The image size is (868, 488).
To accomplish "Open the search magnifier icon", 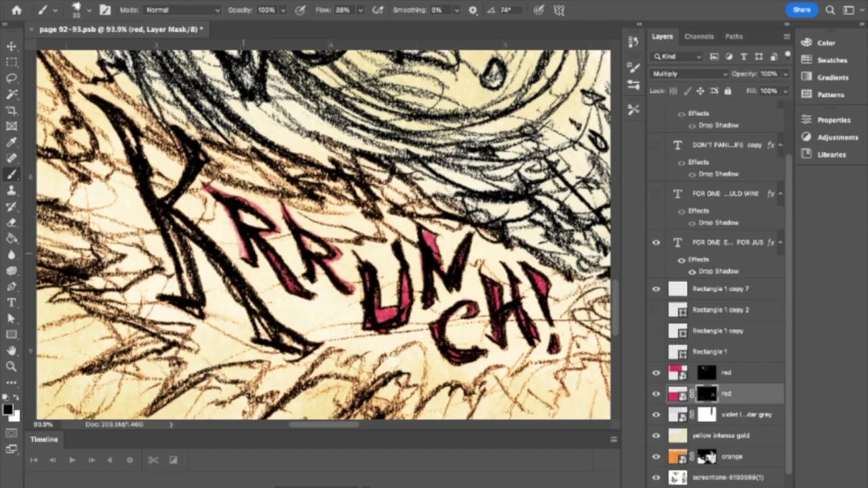I will tap(830, 10).
